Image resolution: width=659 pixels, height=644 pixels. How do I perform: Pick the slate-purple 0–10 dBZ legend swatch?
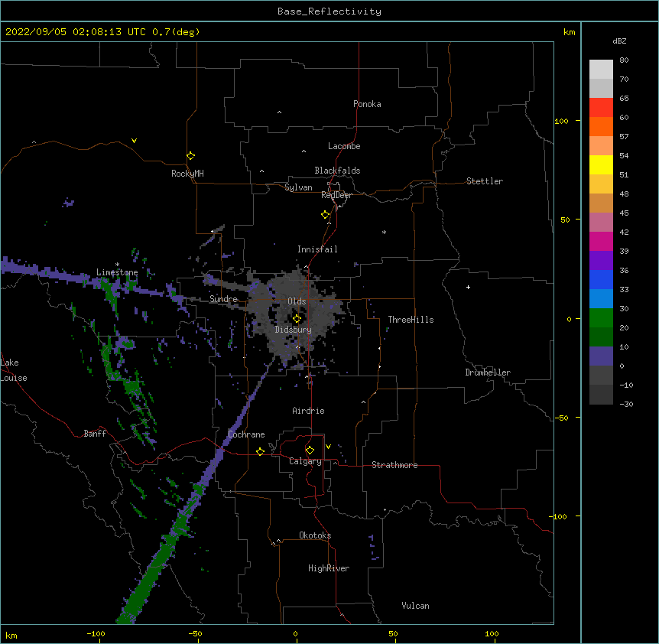tap(601, 356)
